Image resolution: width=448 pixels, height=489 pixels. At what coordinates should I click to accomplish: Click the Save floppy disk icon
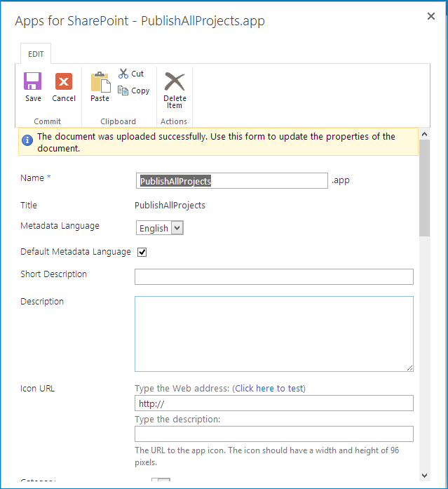click(32, 81)
